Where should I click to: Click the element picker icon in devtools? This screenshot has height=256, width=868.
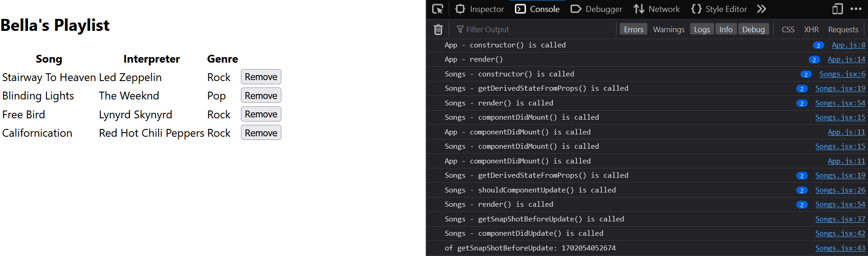click(438, 9)
